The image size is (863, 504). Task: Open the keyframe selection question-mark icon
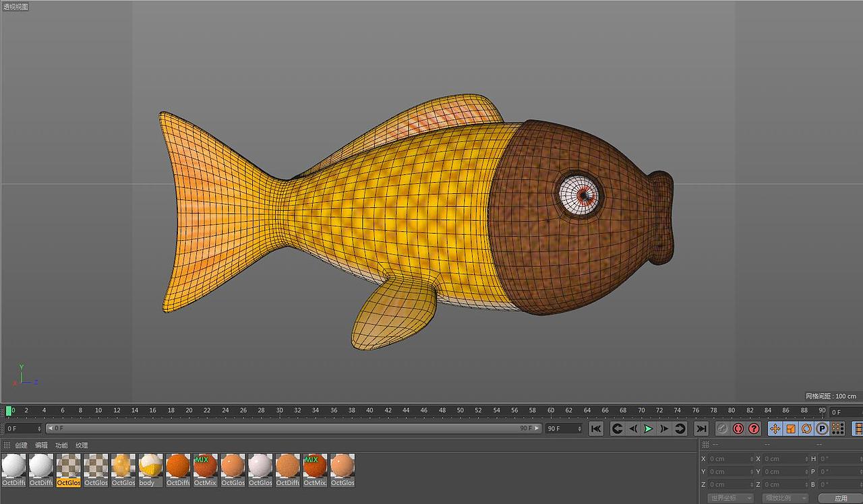click(x=754, y=429)
